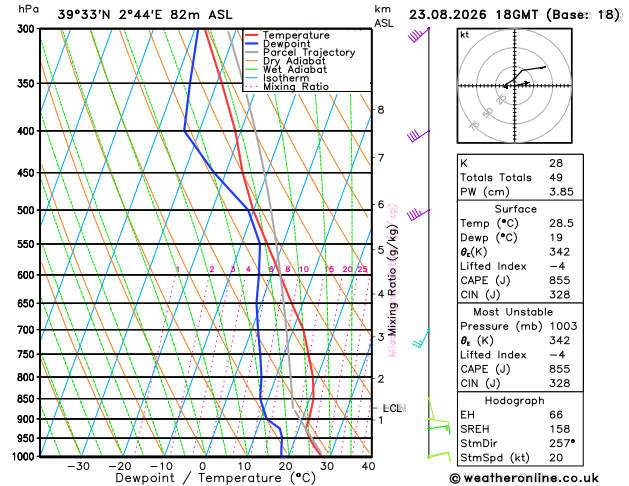Select the Mixing Ratio legend label
The height and width of the screenshot is (486, 629).
click(296, 87)
